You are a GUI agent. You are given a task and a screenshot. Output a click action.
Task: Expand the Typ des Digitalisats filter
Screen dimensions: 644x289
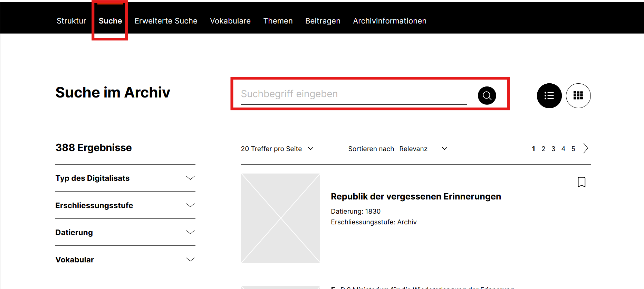click(x=125, y=178)
